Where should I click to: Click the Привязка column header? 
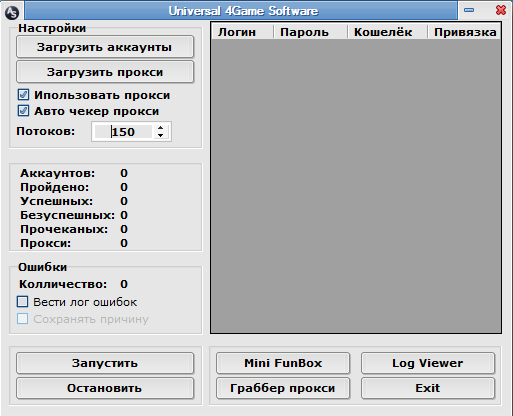click(x=464, y=32)
